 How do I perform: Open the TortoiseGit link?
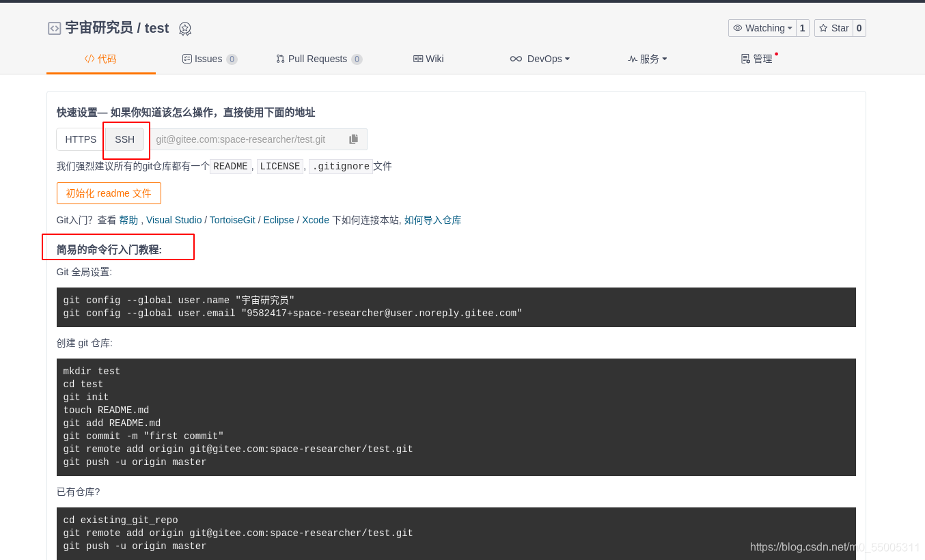[x=232, y=220]
